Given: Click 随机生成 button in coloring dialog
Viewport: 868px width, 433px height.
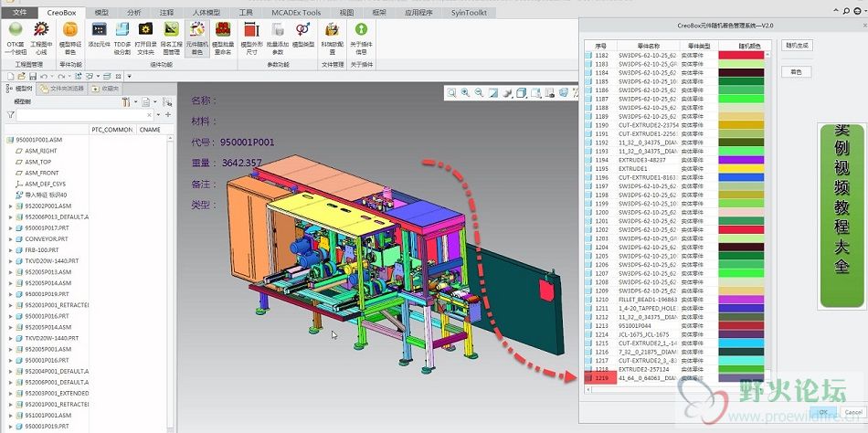Looking at the screenshot, I should pos(797,46).
